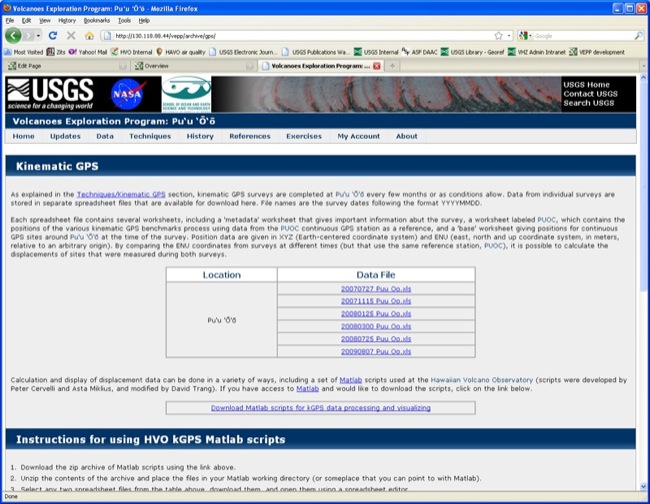650x504 pixels.
Task: Open Most Visited bookmark folder
Action: click(24, 52)
